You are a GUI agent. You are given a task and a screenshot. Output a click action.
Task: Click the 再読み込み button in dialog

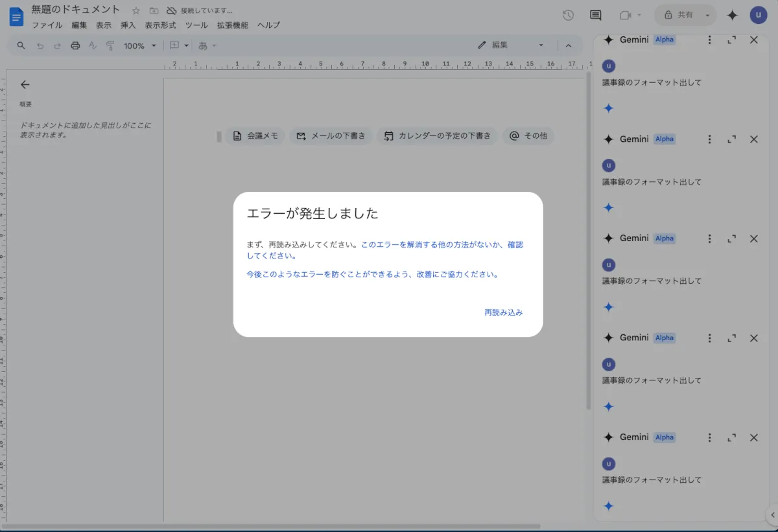coord(503,312)
